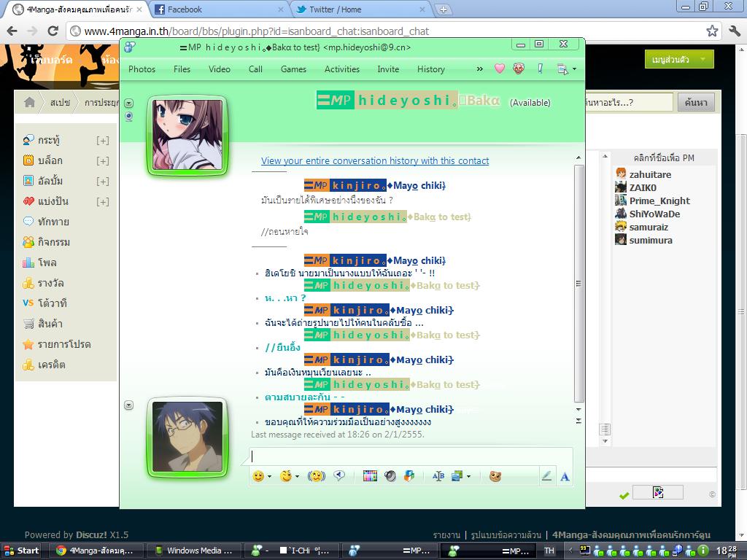Viewport: 747px width, 560px height.
Task: Open the colorful grid plug-in icon
Action: tap(370, 476)
